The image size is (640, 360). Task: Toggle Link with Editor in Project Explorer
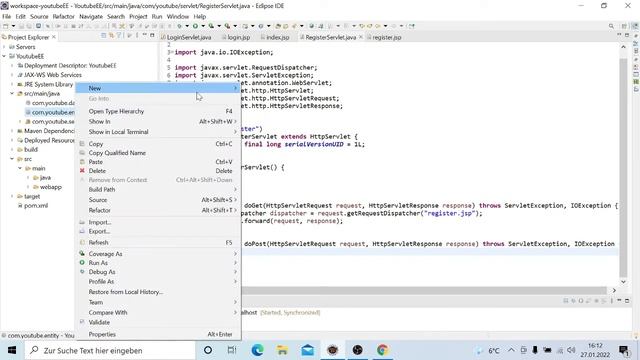(x=111, y=36)
